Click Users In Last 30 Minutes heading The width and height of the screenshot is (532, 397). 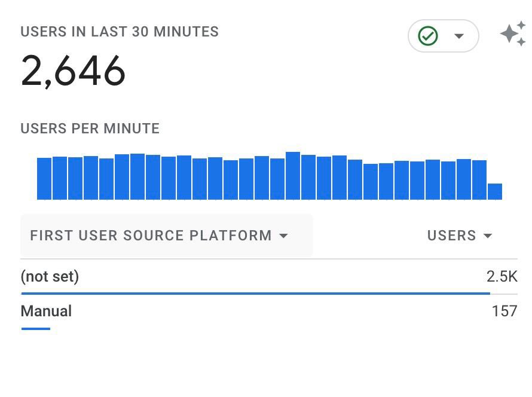tap(120, 32)
